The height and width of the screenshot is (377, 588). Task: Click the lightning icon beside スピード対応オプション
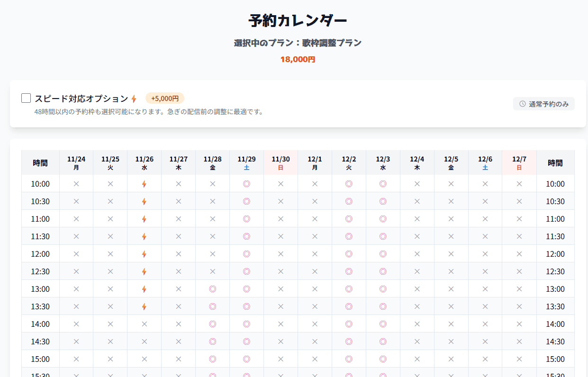pyautogui.click(x=134, y=99)
